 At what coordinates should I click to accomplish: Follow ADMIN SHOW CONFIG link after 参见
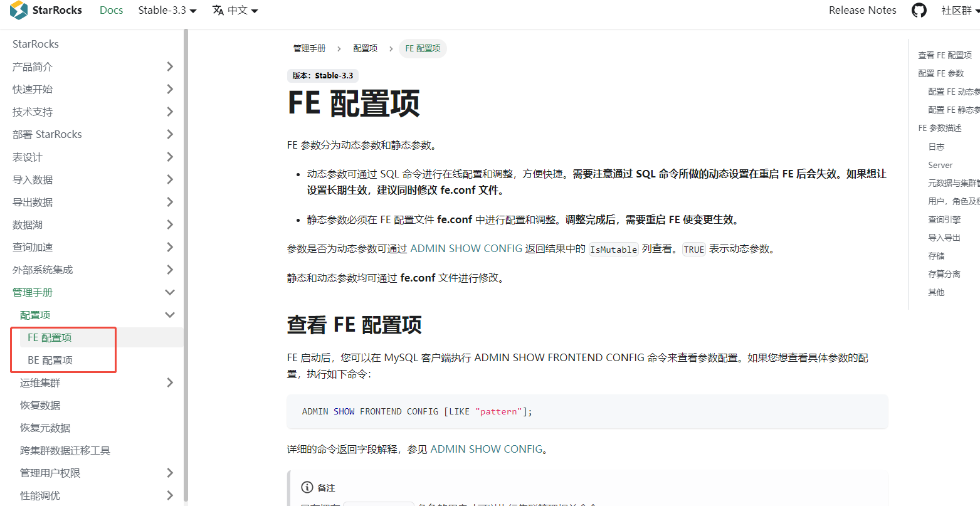(487, 449)
